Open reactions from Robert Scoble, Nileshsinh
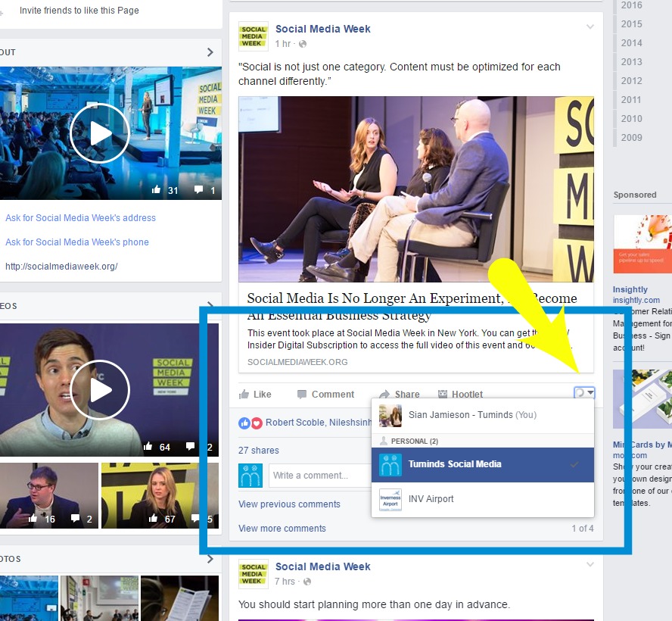This screenshot has height=621, width=672. tap(319, 423)
